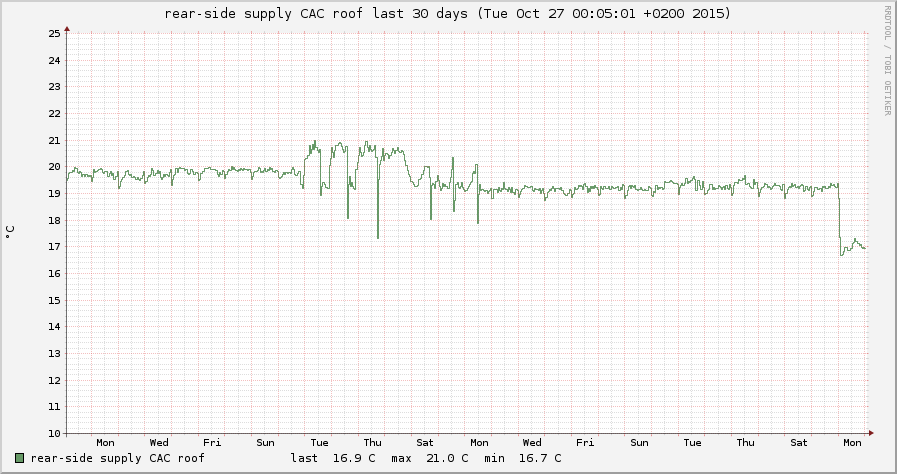
Task: Click the graph title with Oct 27 date
Action: point(447,13)
